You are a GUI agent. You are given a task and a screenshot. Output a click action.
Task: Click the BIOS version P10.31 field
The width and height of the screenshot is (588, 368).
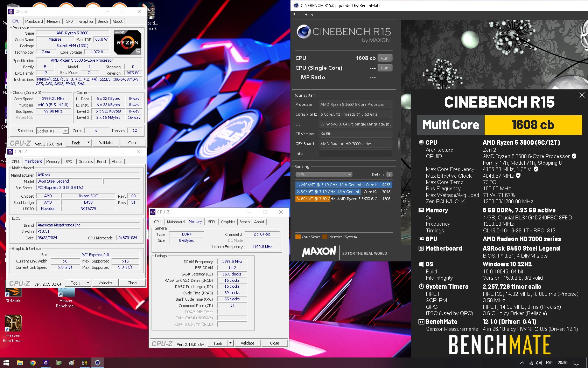88,231
